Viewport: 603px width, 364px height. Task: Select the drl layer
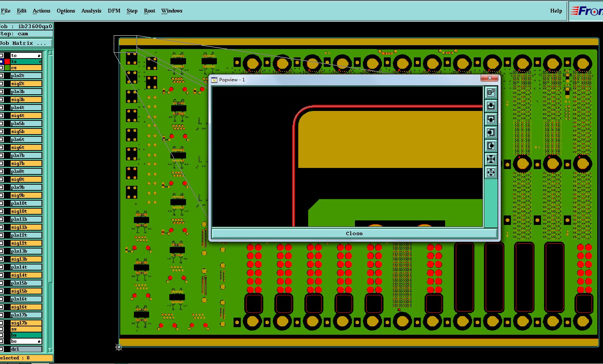pyautogui.click(x=26, y=349)
